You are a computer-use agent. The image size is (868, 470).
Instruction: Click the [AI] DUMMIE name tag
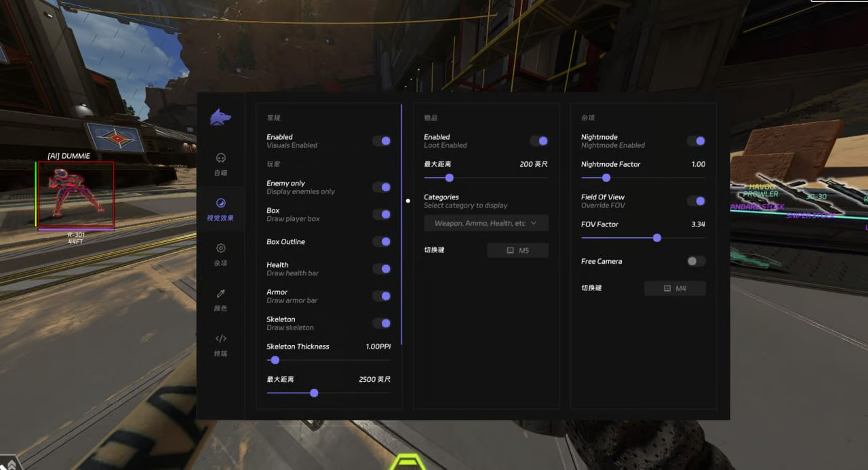pyautogui.click(x=68, y=156)
